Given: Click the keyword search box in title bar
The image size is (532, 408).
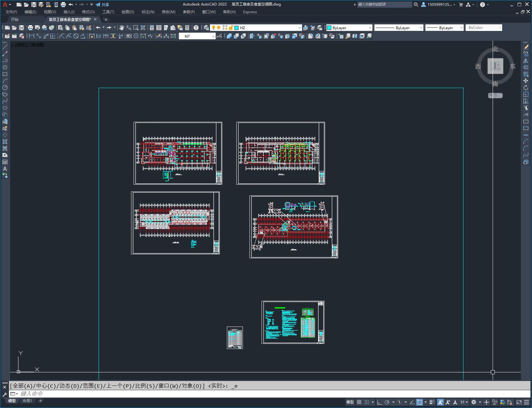Looking at the screenshot, I should click(x=384, y=5).
